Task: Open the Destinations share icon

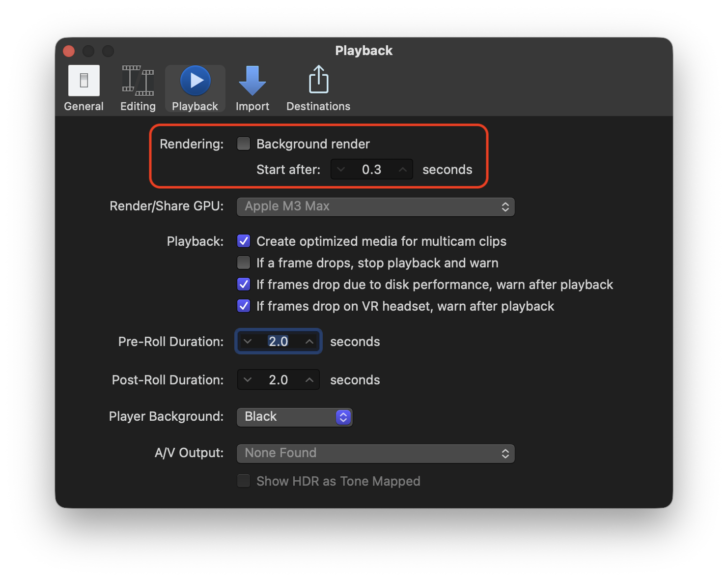Action: (x=318, y=81)
